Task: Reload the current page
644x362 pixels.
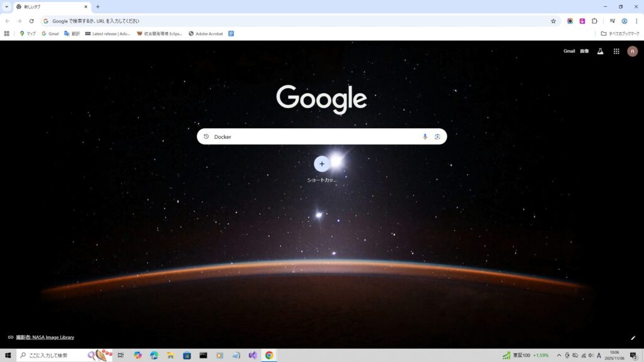Action: [31, 21]
